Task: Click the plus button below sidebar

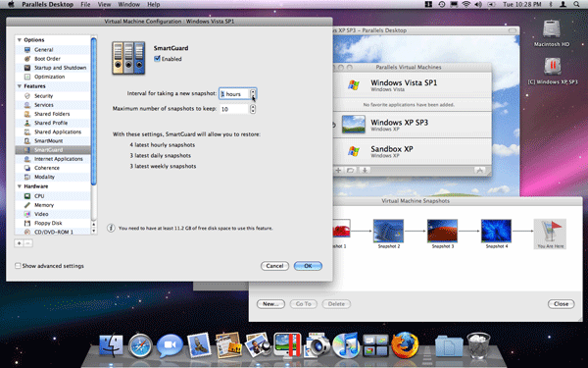Action: 19,243
